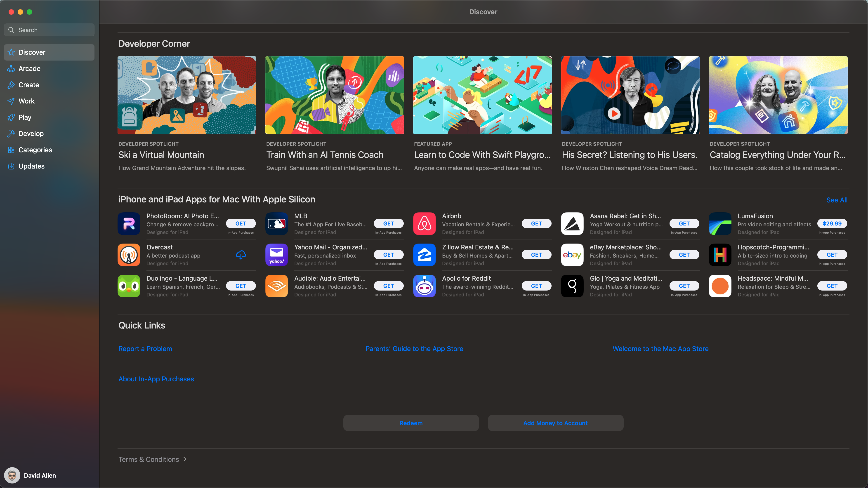Click the Overcast cloud download icon
The width and height of the screenshot is (868, 488).
pyautogui.click(x=241, y=255)
